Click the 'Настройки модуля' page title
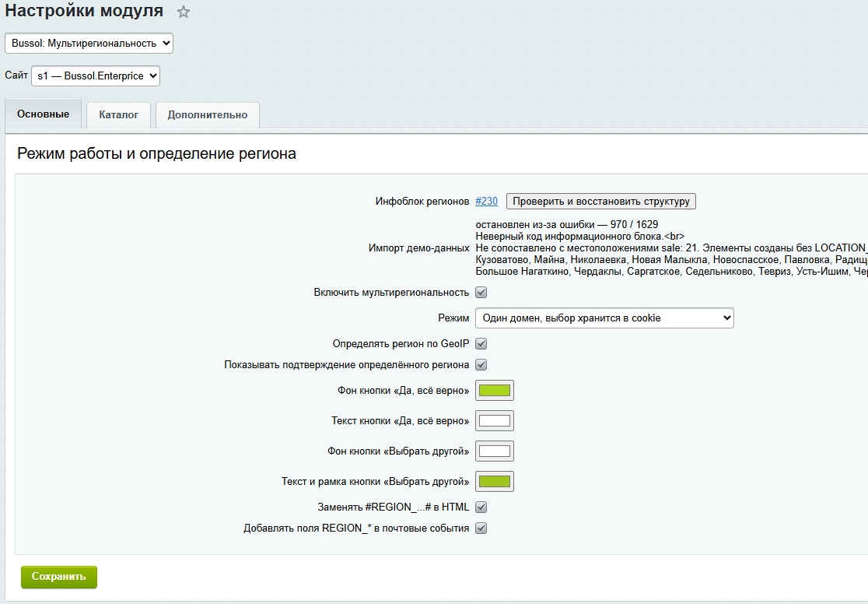This screenshot has width=868, height=604. coord(84,11)
